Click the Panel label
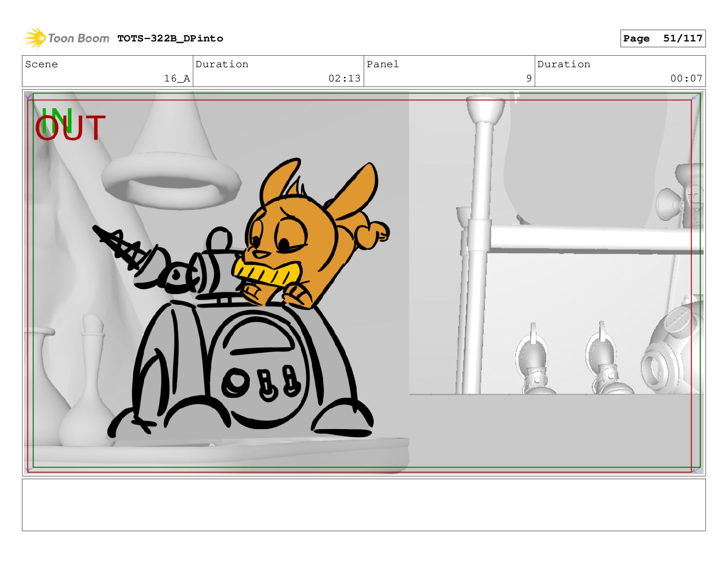 click(383, 64)
